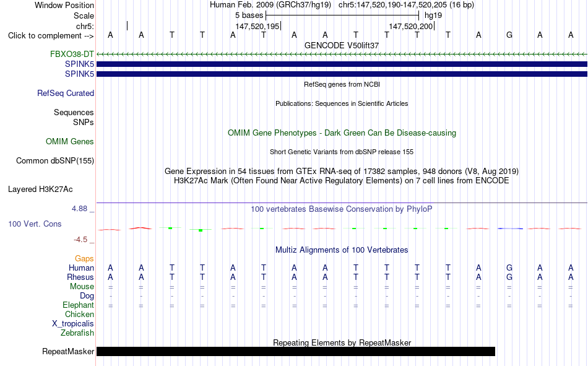Click the G in the Rhesus alignment row
Screen dimensions: 588x366
click(x=509, y=277)
